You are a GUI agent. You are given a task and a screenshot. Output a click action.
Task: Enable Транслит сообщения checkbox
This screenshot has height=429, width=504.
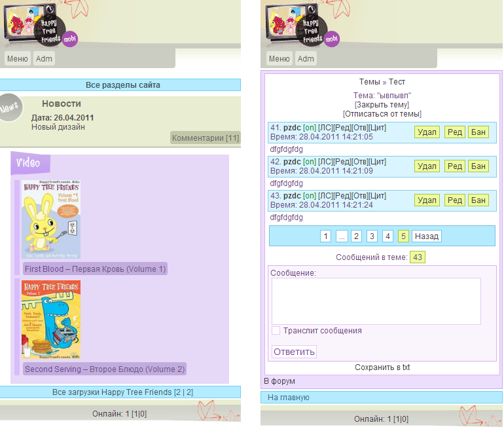(x=276, y=331)
